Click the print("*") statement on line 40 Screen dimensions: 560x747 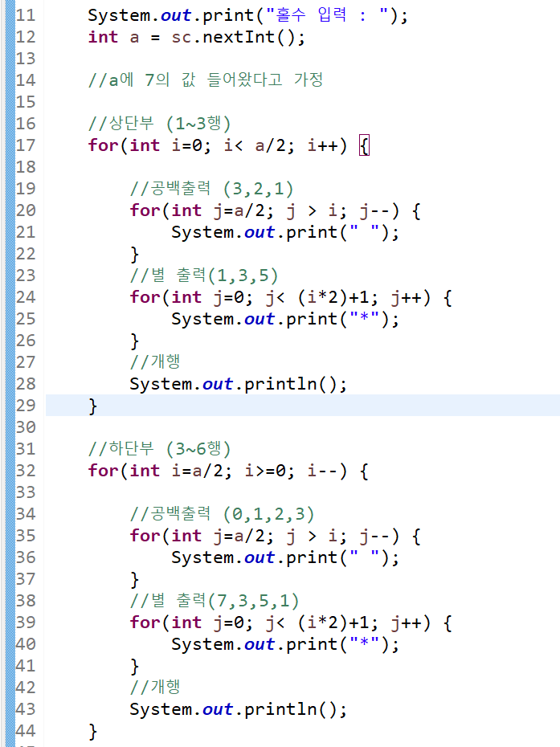point(285,644)
